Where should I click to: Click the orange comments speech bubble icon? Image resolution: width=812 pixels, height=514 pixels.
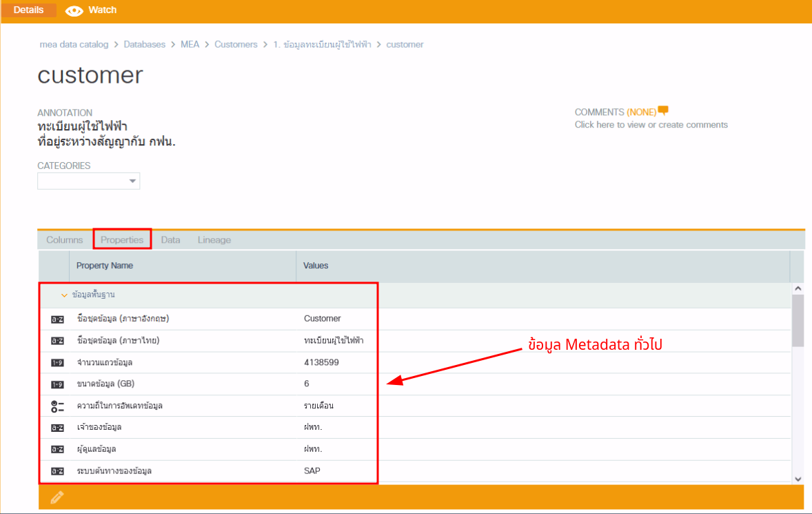pos(663,110)
